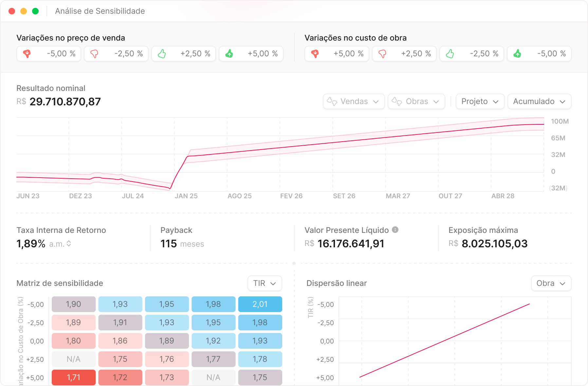Expand the Projeto dropdown
588x386 pixels.
[480, 101]
